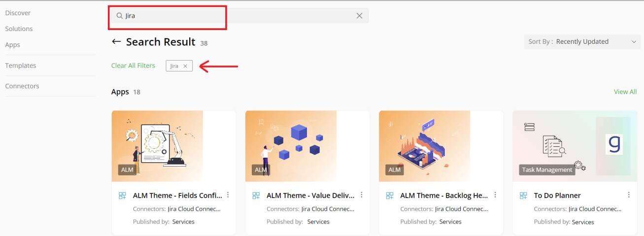644x236 pixels.
Task: Click app icon beside ALM Theme - Fields Confi
Action: pyautogui.click(x=123, y=196)
